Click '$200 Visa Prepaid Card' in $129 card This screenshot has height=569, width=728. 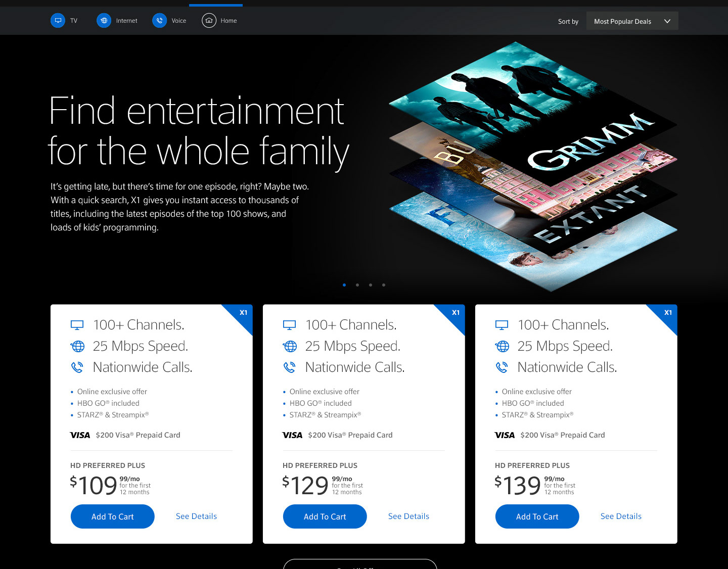pos(350,435)
